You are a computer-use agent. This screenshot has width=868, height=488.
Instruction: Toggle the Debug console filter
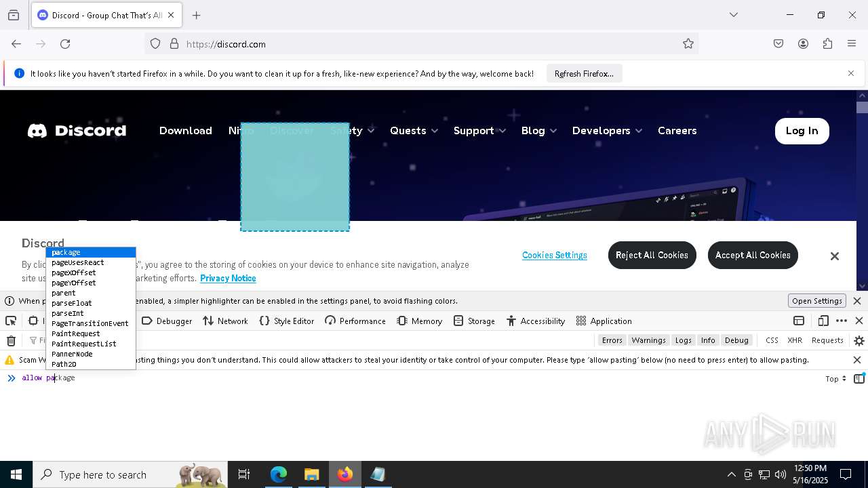click(736, 340)
